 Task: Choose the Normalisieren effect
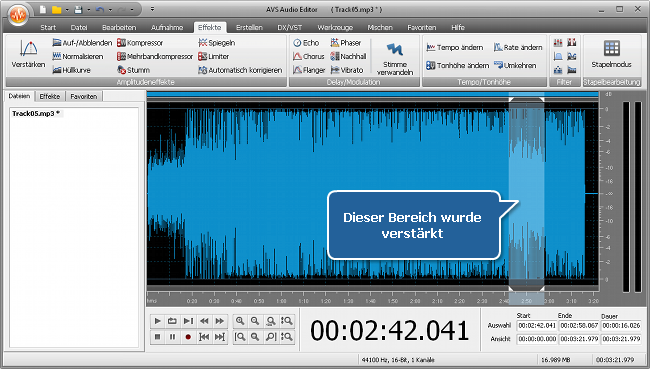pyautogui.click(x=78, y=56)
